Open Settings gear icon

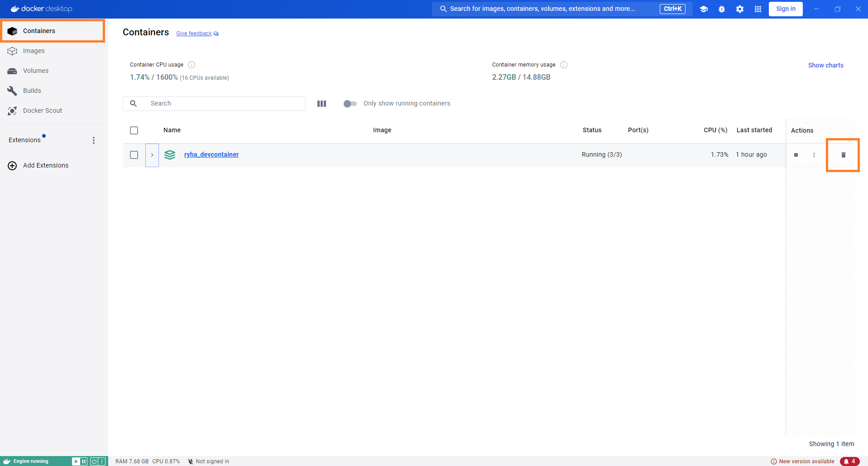pyautogui.click(x=740, y=9)
